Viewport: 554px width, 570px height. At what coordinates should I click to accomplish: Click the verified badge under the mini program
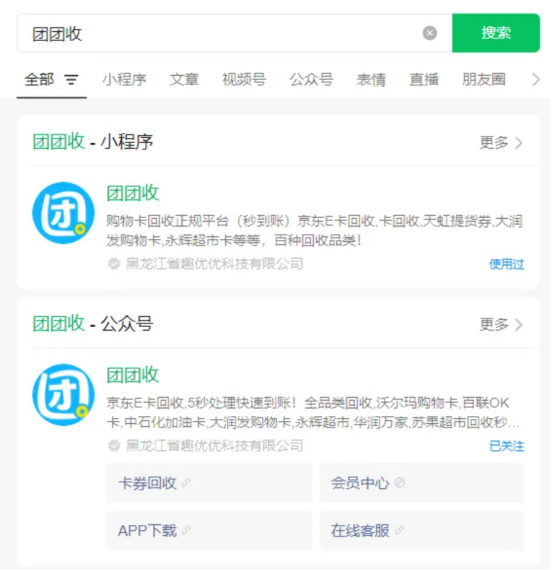coord(114,264)
